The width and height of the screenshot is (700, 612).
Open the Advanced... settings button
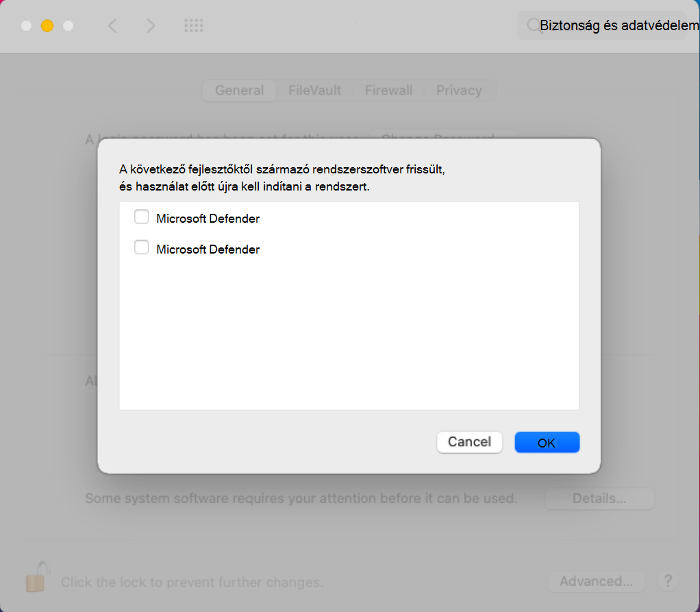pyautogui.click(x=596, y=582)
